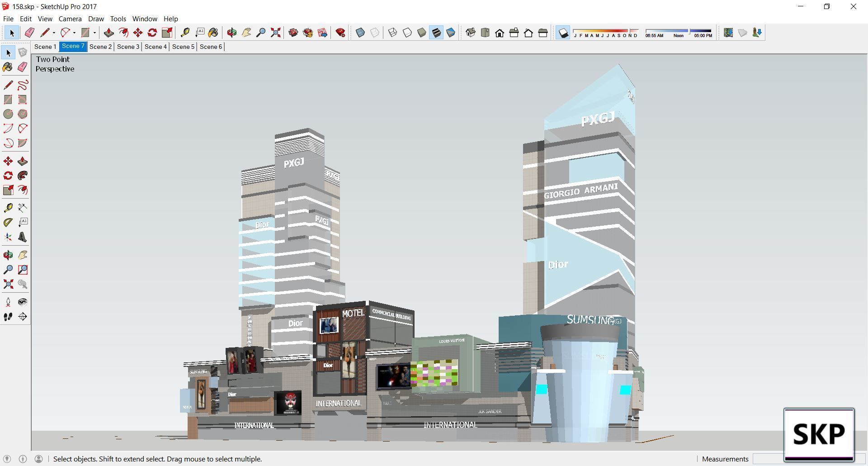This screenshot has height=466, width=868.
Task: Switch to Scene 5 tab
Action: coord(183,47)
